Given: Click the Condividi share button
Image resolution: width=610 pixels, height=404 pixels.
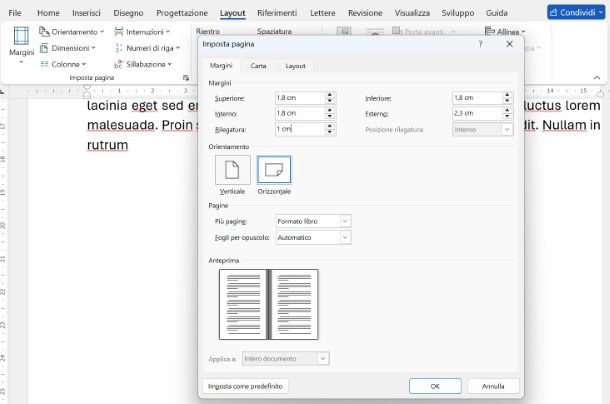Looking at the screenshot, I should [x=576, y=12].
